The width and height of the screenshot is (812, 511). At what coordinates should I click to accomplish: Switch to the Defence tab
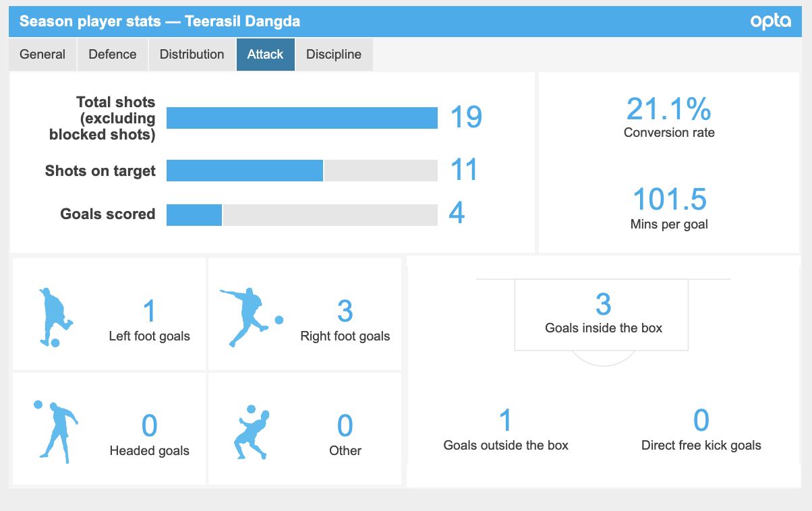click(113, 55)
